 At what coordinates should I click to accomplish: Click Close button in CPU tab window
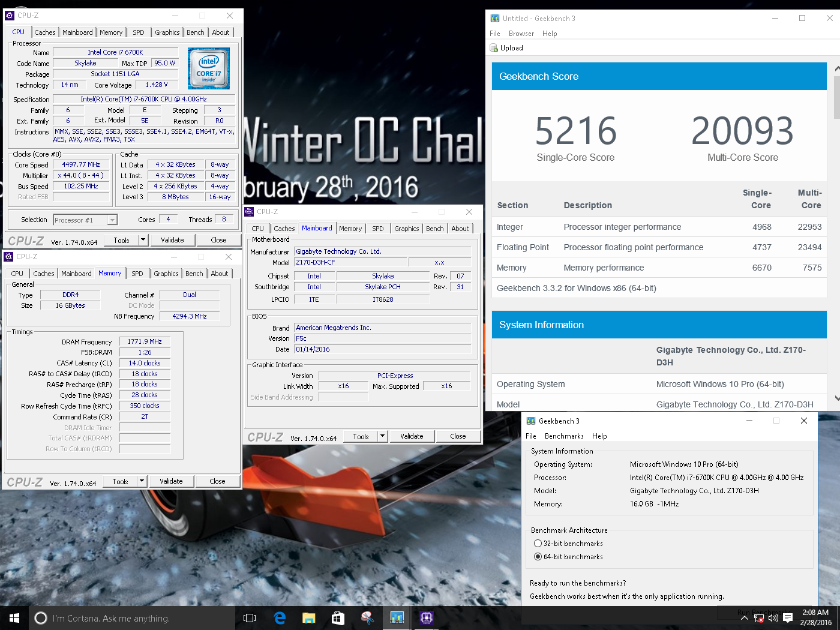[218, 240]
